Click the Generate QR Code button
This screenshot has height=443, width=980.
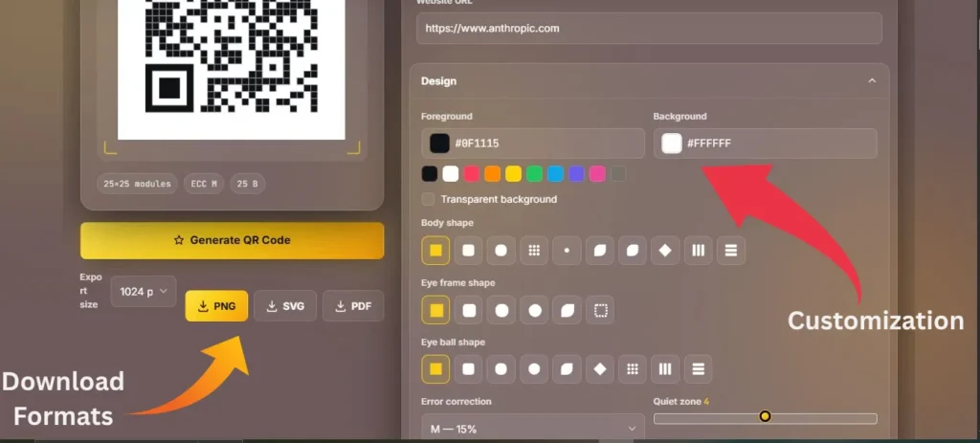(233, 240)
